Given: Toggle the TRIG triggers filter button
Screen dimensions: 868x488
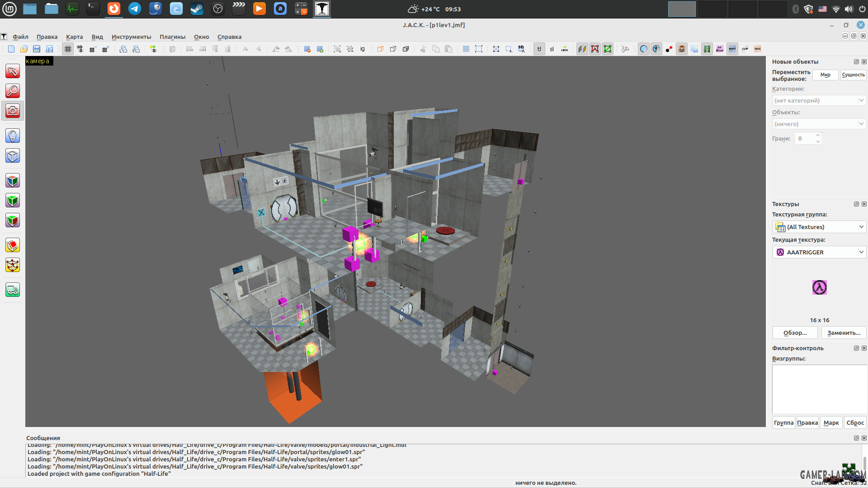Looking at the screenshot, I should 758,49.
